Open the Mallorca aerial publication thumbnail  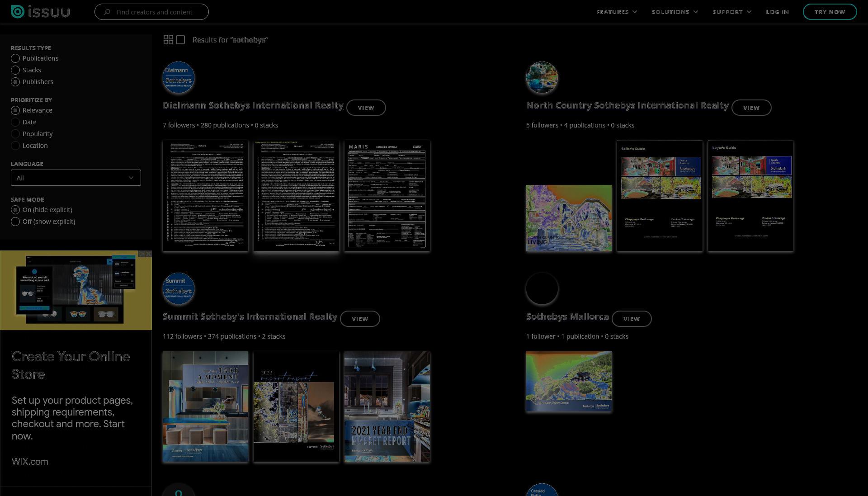pos(569,382)
